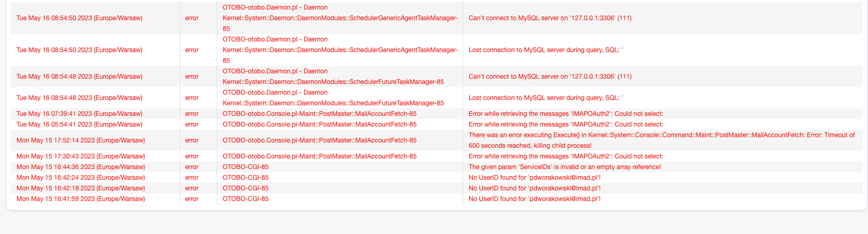Select the Tue May 16 05:54:41 timestamp
868x234 pixels.
79,124
